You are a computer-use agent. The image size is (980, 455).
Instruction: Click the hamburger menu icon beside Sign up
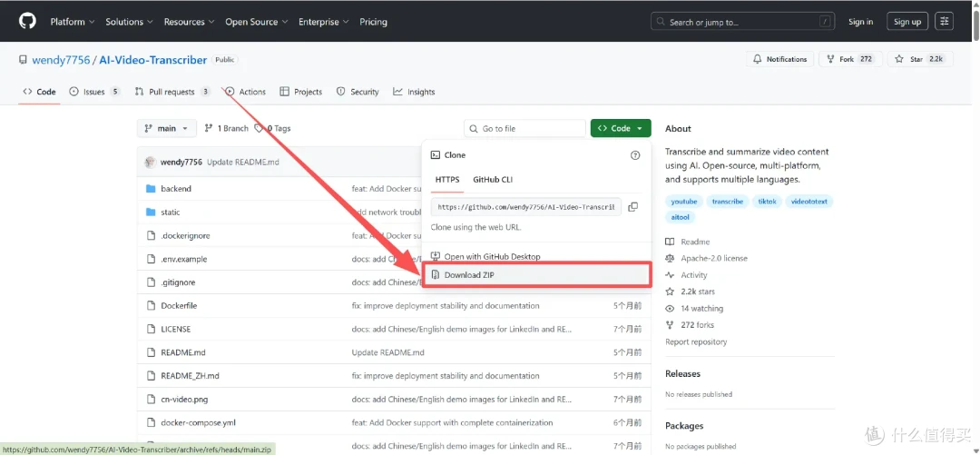(x=944, y=21)
